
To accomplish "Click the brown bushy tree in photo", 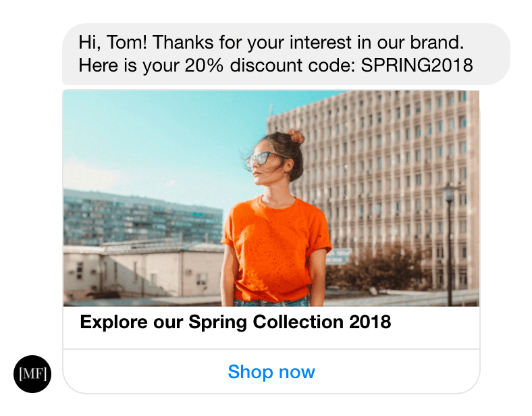I will pyautogui.click(x=377, y=268).
